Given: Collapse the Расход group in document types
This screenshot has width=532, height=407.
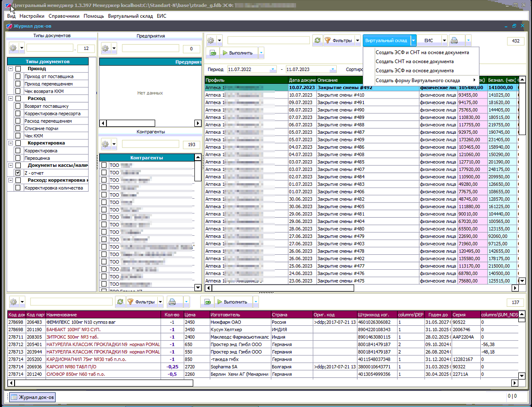Looking at the screenshot, I should [x=11, y=98].
